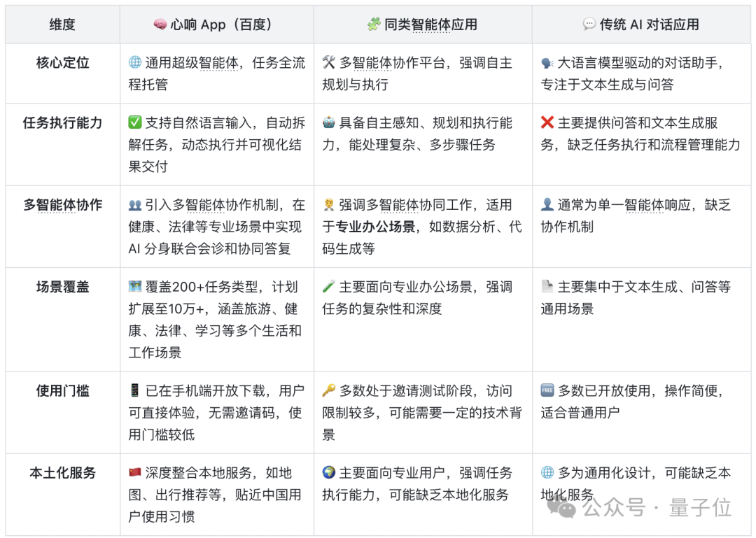Click the green checkmark before 支持自然语言输入
756x538 pixels.
[x=135, y=122]
